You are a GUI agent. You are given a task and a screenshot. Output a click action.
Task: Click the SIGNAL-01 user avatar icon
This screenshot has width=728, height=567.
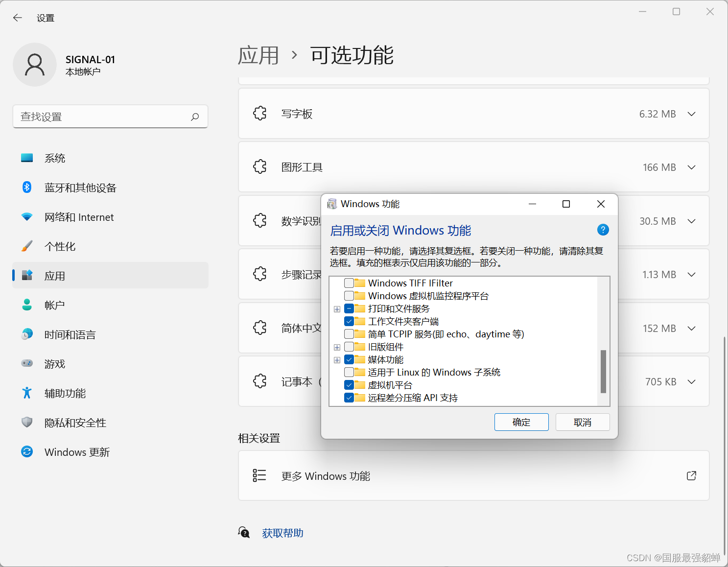point(35,65)
